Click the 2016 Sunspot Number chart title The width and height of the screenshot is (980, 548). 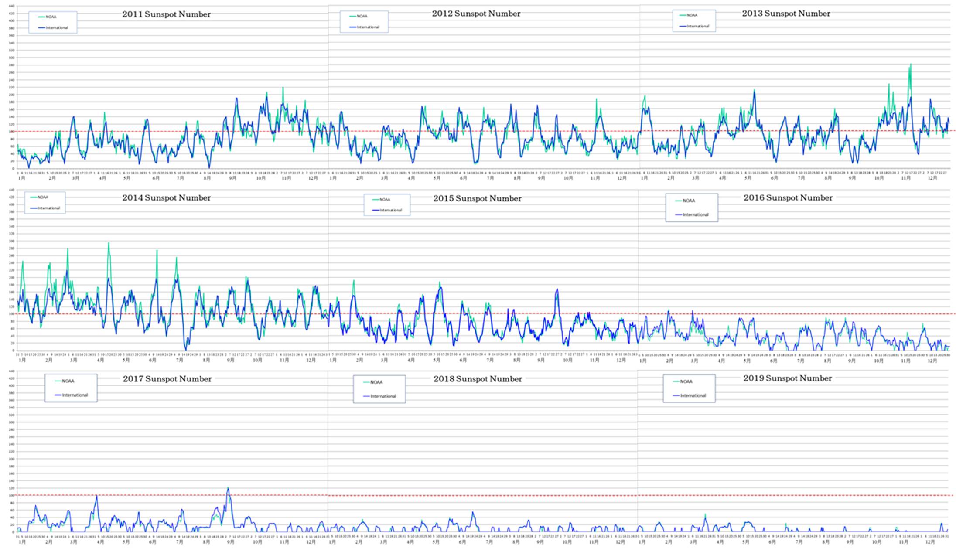pyautogui.click(x=788, y=198)
